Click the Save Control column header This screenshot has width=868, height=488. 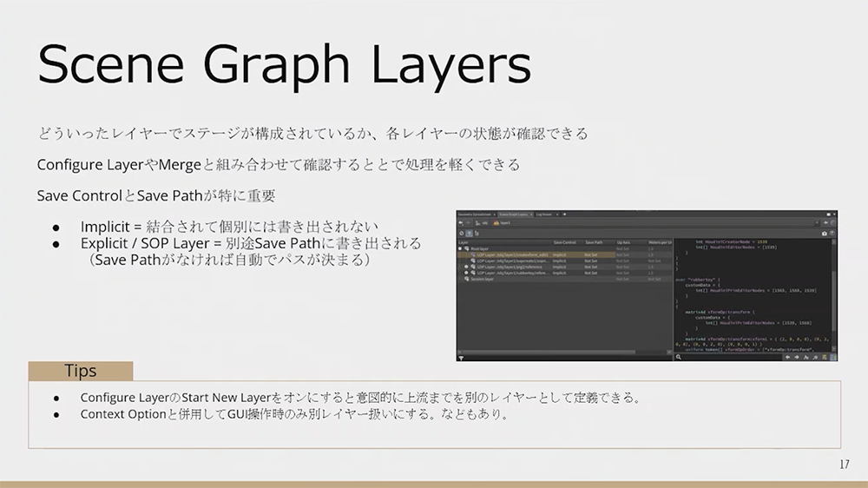(x=564, y=241)
